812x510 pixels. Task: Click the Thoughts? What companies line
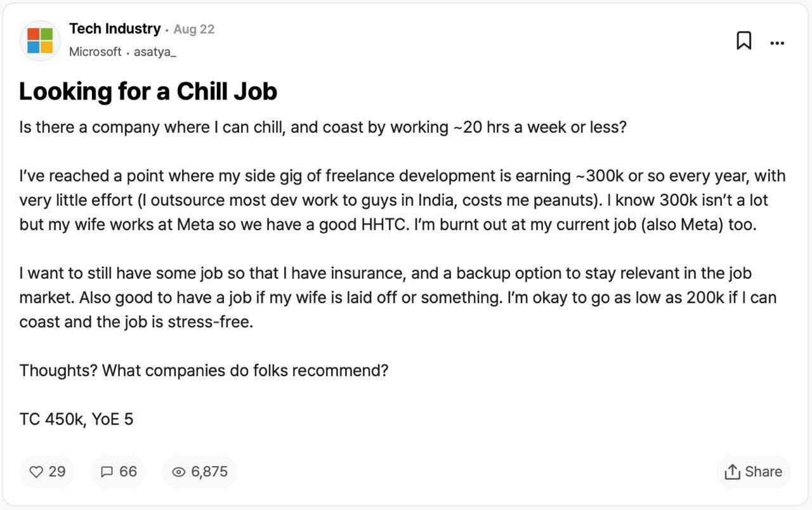pyautogui.click(x=204, y=370)
